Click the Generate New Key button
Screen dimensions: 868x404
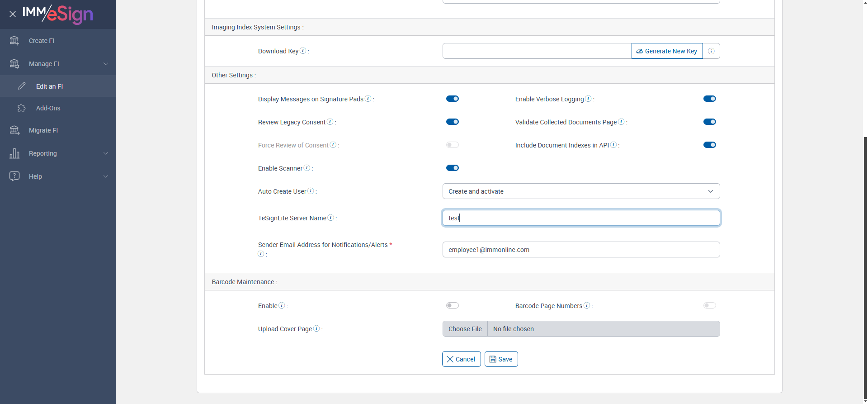(667, 51)
